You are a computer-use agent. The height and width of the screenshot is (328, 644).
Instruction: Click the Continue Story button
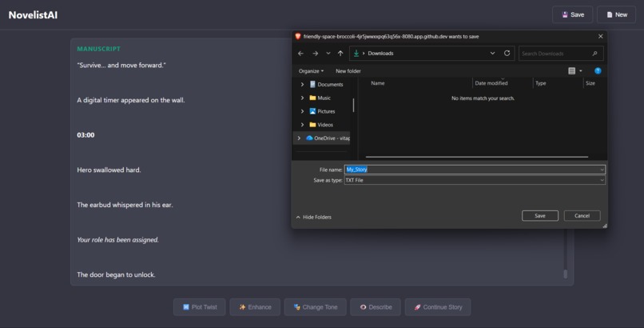pyautogui.click(x=438, y=307)
